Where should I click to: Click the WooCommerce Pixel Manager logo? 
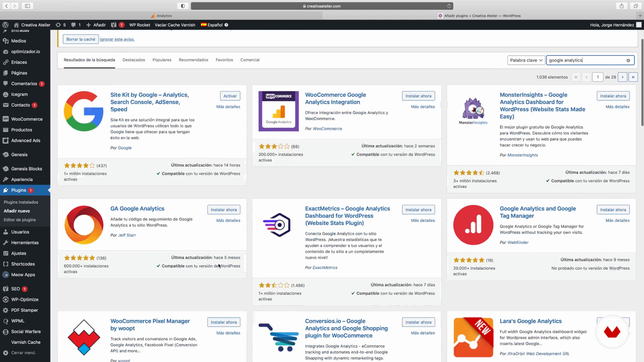click(x=84, y=337)
